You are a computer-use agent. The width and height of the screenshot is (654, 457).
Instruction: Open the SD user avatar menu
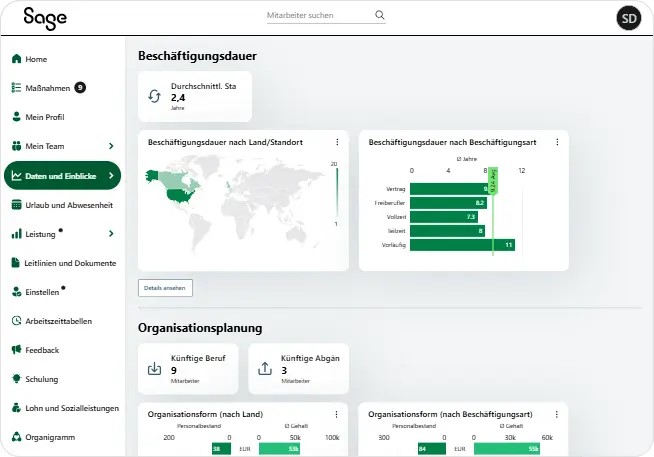click(629, 18)
